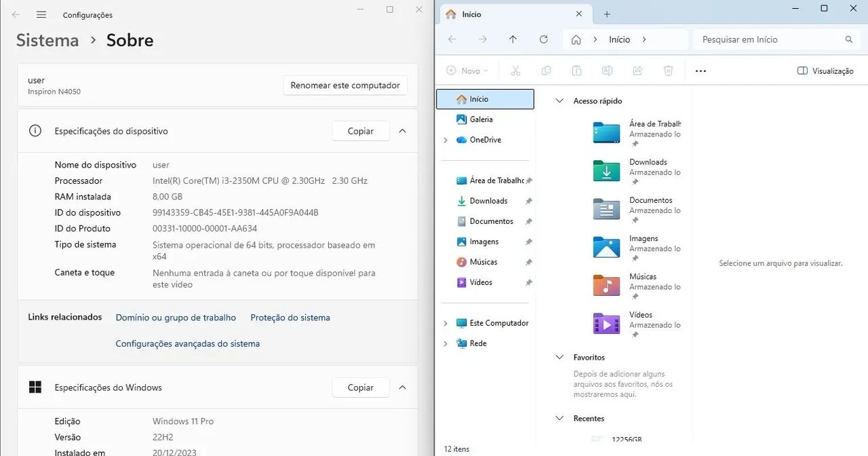Refresh the File Explorer view

coord(543,39)
